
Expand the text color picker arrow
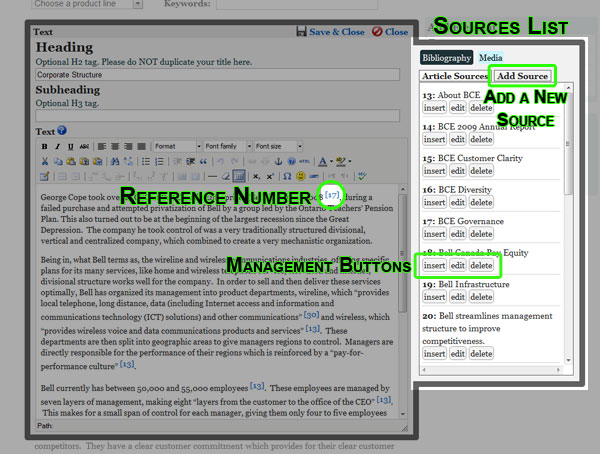pyautogui.click(x=331, y=161)
